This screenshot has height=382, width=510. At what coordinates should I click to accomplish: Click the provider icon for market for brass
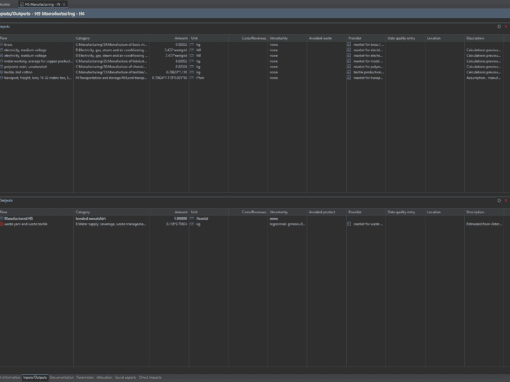tap(349, 45)
